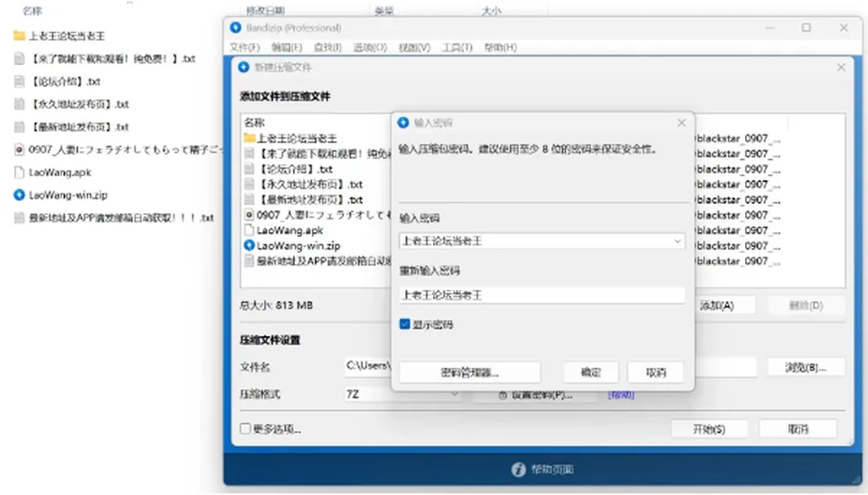Click the 确定 button in the password dialog
Screen dimensions: 868x495
[590, 372]
